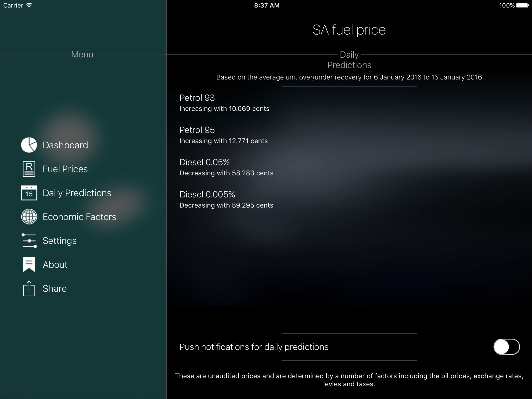Open Economic Factors menu label
Screen dimensions: 532x399
coord(79,217)
